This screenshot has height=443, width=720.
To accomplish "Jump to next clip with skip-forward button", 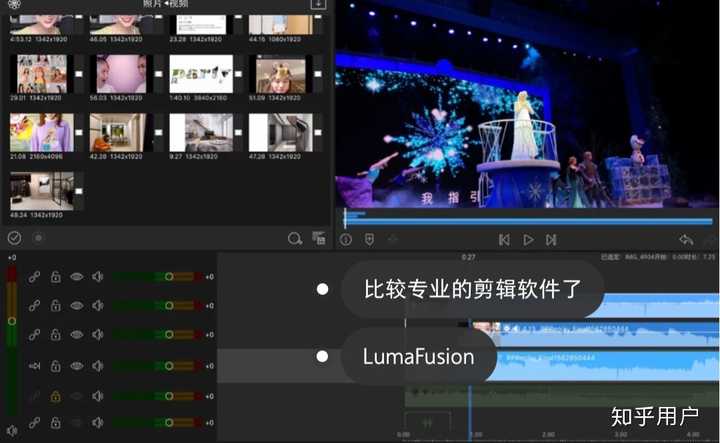I will 551,240.
